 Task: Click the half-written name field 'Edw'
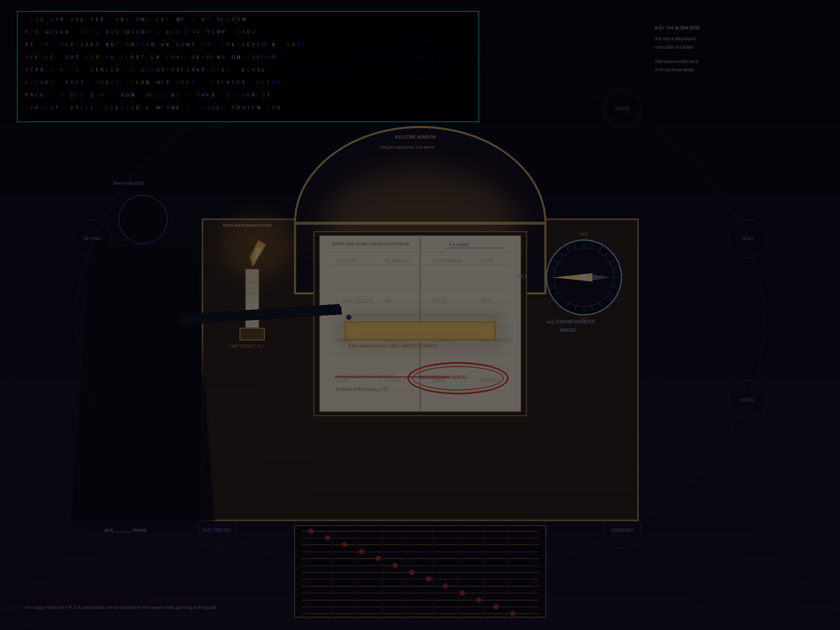click(475, 244)
